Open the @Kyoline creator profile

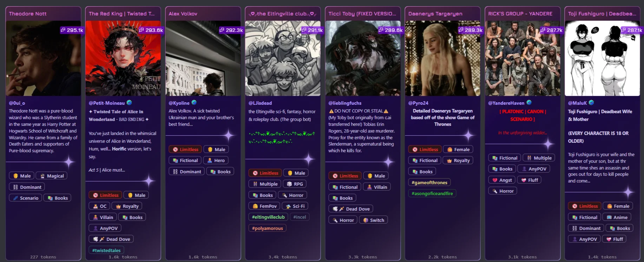pyautogui.click(x=179, y=103)
